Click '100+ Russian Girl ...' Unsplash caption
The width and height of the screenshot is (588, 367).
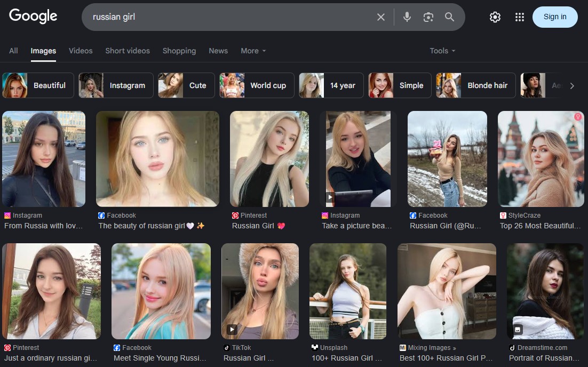pyautogui.click(x=346, y=358)
